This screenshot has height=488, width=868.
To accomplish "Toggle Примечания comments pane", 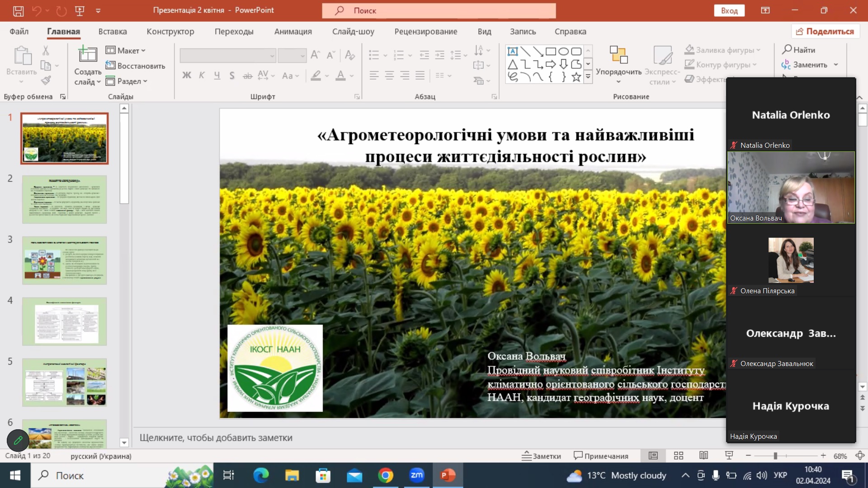I will [601, 456].
